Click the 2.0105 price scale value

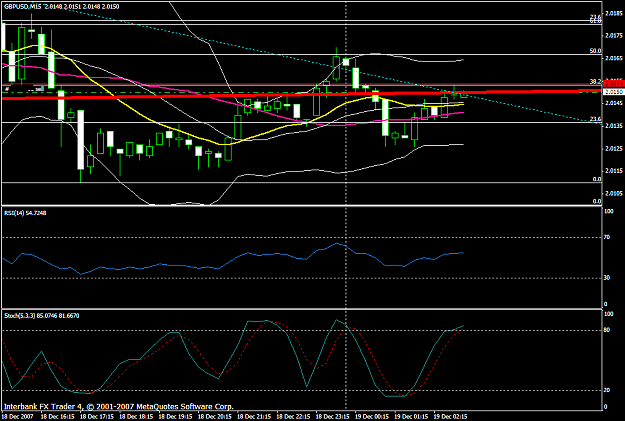pyautogui.click(x=614, y=193)
